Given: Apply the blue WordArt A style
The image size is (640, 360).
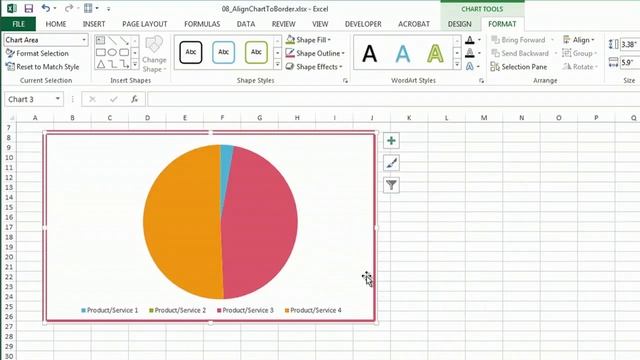Looking at the screenshot, I should pos(403,53).
